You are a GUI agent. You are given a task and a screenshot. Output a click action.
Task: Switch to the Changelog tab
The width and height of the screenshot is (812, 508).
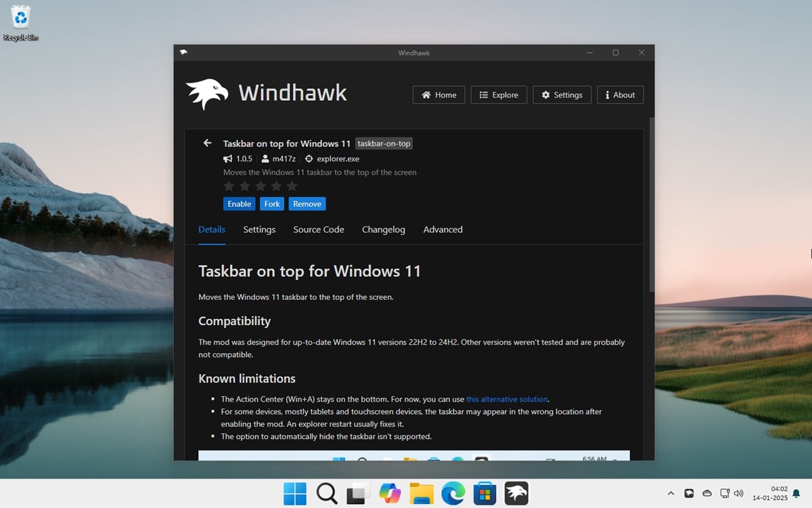click(384, 230)
